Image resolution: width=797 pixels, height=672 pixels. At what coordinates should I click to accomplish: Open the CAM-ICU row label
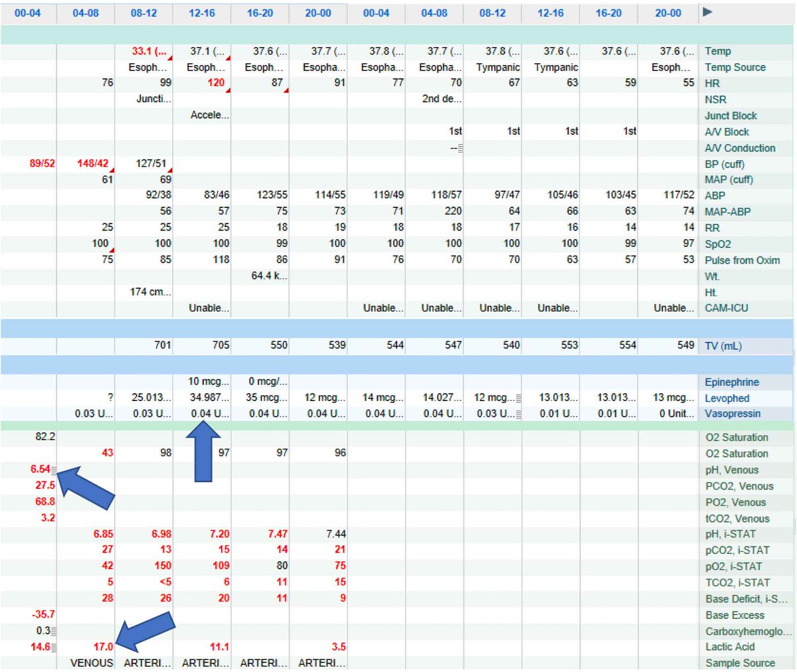tap(727, 308)
